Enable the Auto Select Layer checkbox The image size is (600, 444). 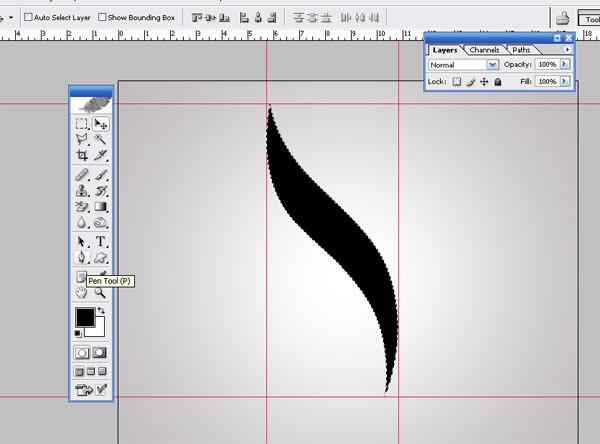pyautogui.click(x=27, y=17)
